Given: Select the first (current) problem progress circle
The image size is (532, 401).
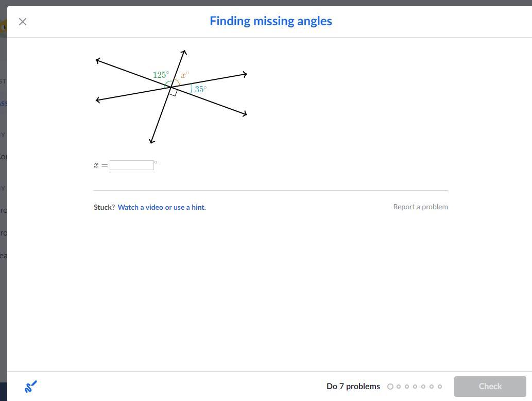Looking at the screenshot, I should click(390, 387).
